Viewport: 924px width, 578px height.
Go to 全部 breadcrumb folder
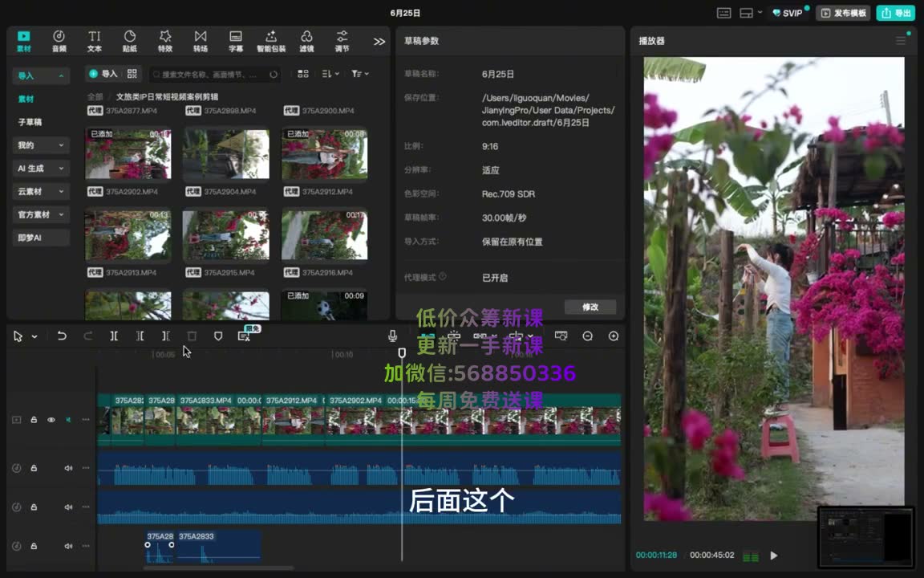(95, 96)
